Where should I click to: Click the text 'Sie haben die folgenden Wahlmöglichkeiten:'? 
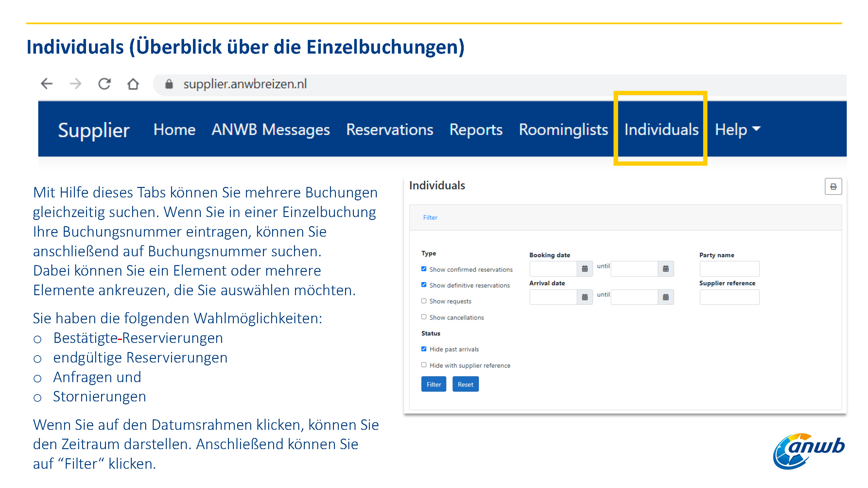(x=178, y=319)
